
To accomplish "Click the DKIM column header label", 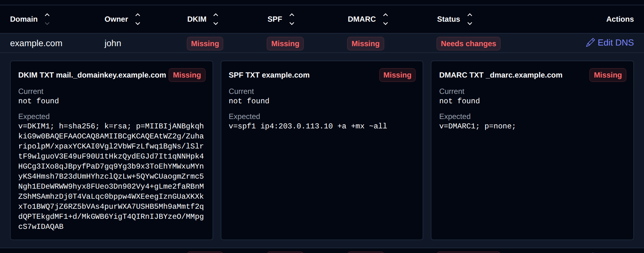I will click(x=197, y=19).
